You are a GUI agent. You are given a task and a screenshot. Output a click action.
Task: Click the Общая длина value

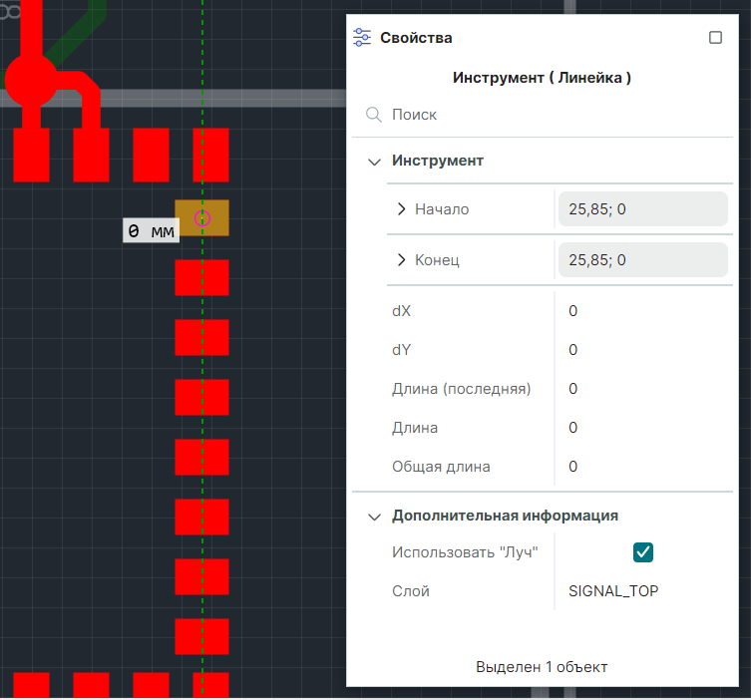(573, 467)
